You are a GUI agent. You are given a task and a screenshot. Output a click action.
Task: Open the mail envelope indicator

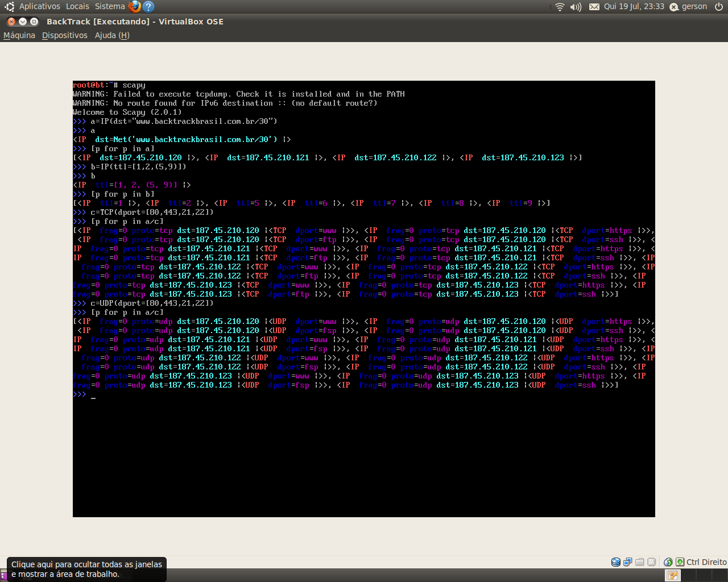tap(594, 7)
